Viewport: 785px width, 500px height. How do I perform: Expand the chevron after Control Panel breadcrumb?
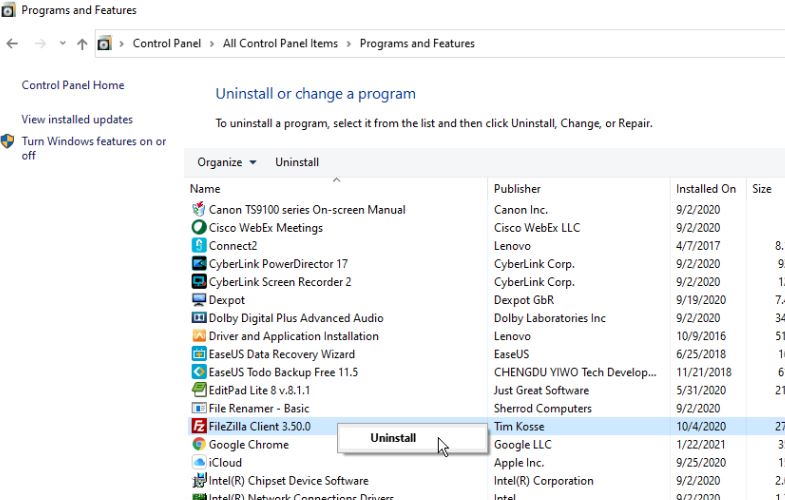[x=212, y=44]
